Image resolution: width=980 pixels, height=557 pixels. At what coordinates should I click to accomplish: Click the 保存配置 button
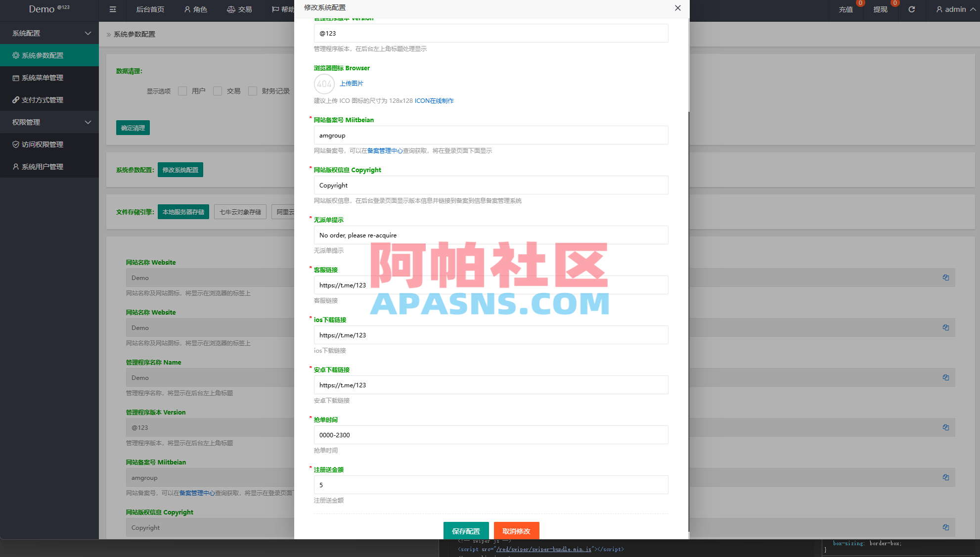(x=465, y=531)
